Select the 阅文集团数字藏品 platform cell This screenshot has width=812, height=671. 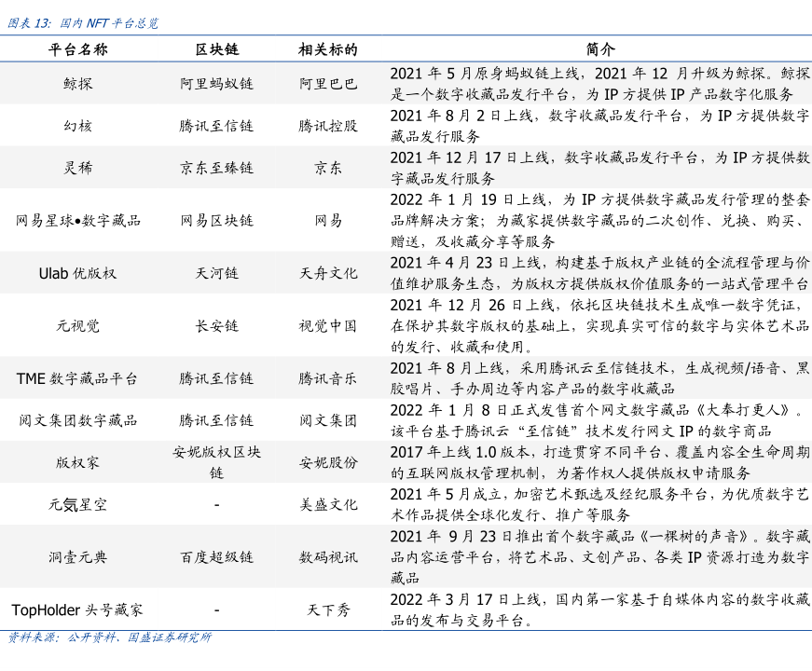pos(78,420)
